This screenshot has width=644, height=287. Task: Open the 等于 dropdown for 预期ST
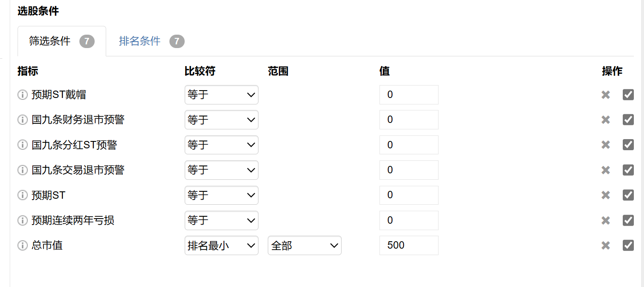pos(221,195)
